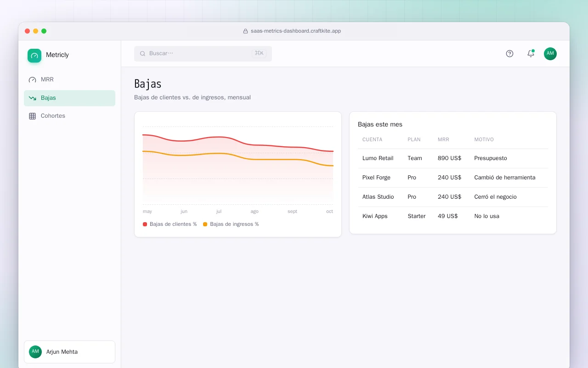Open notifications bell icon

[531, 53]
